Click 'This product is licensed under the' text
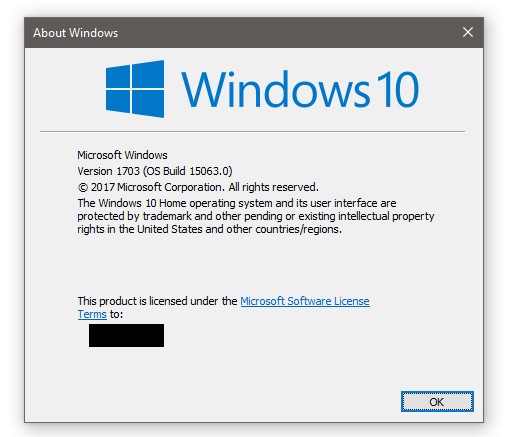Viewport: 514px width, 437px height. tap(157, 301)
